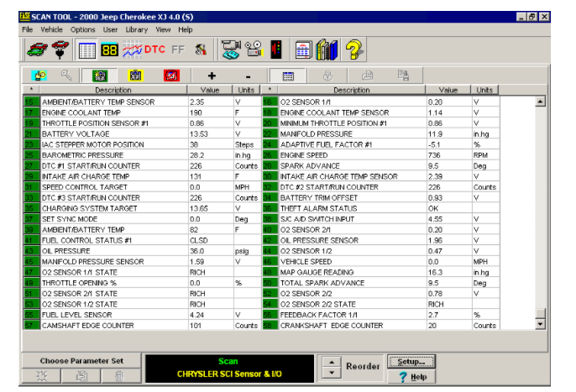This screenshot has height=392, width=576.
Task: Select the green parameter priority icon
Action: pos(100,76)
